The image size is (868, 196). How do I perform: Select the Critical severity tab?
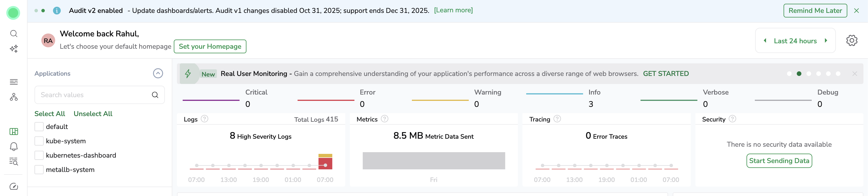click(x=256, y=93)
